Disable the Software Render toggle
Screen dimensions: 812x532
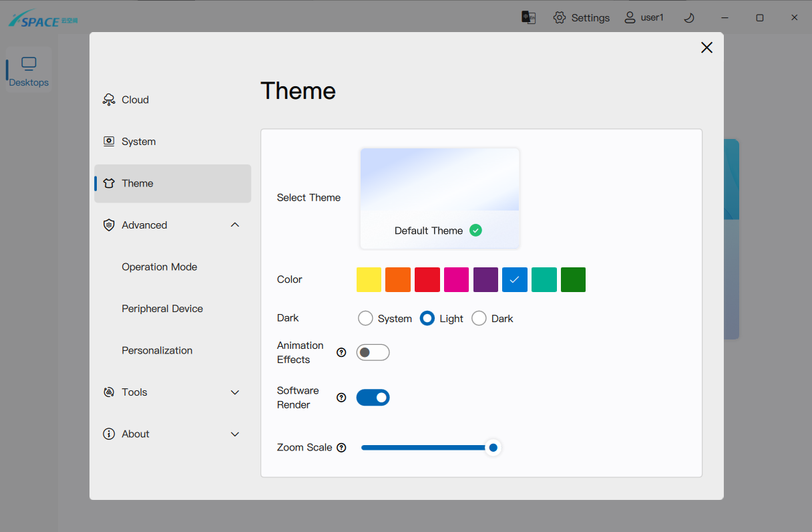point(373,398)
